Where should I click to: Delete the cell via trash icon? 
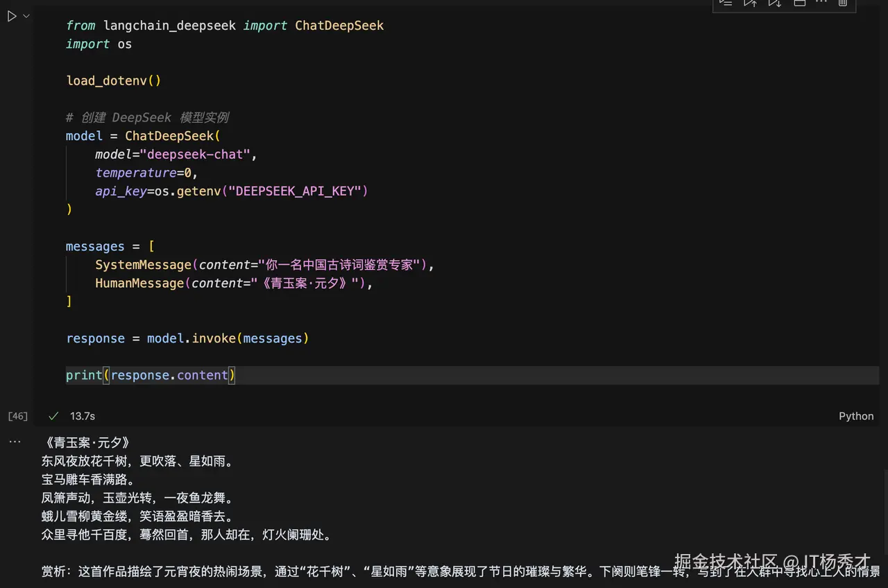pos(843,4)
